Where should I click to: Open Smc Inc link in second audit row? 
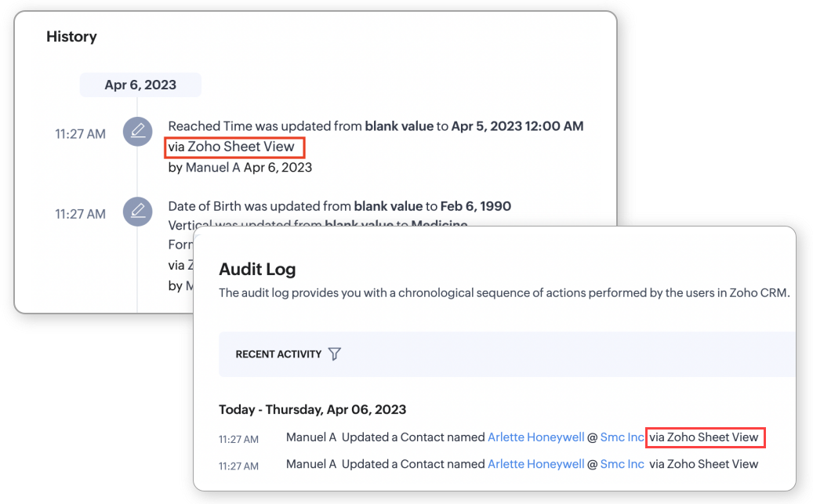(x=622, y=464)
